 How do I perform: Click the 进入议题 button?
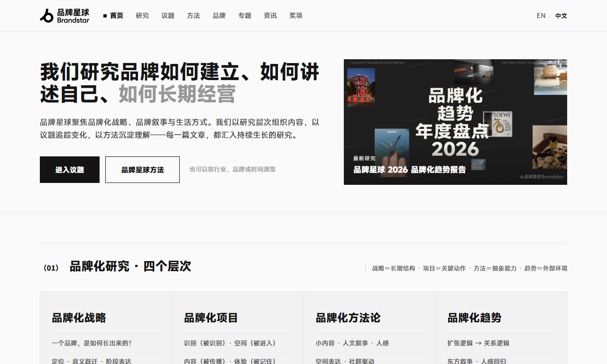(70, 170)
